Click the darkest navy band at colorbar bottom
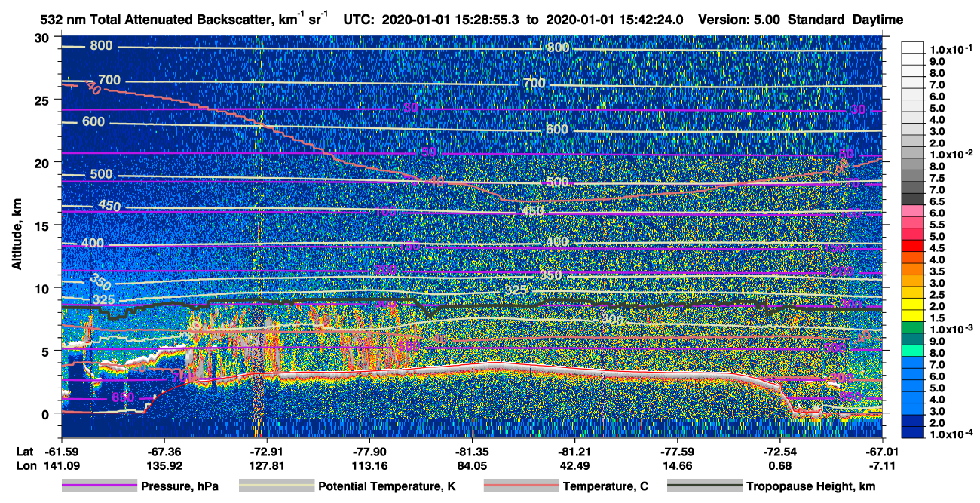This screenshot has width=980, height=503. [913, 431]
